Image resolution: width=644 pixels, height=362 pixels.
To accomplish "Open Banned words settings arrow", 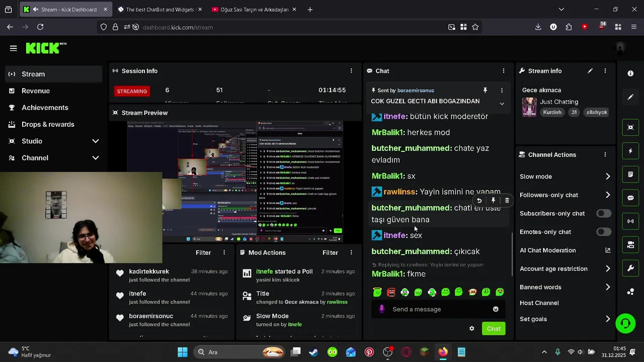I will pos(608,287).
